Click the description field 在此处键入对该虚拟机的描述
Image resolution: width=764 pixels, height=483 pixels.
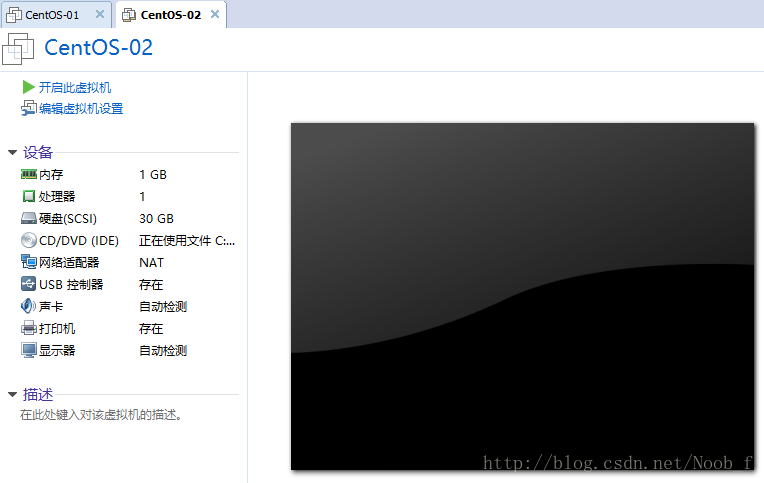pyautogui.click(x=101, y=415)
